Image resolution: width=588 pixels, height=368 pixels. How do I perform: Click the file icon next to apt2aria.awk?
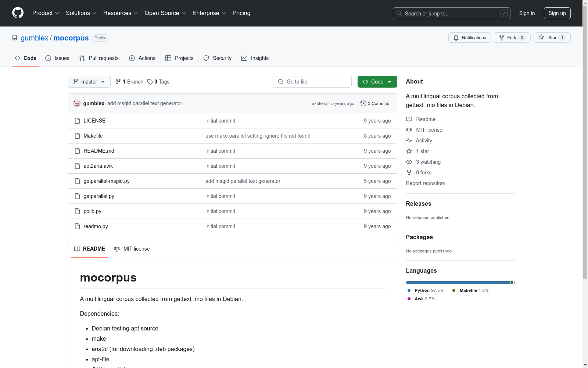coord(77,166)
